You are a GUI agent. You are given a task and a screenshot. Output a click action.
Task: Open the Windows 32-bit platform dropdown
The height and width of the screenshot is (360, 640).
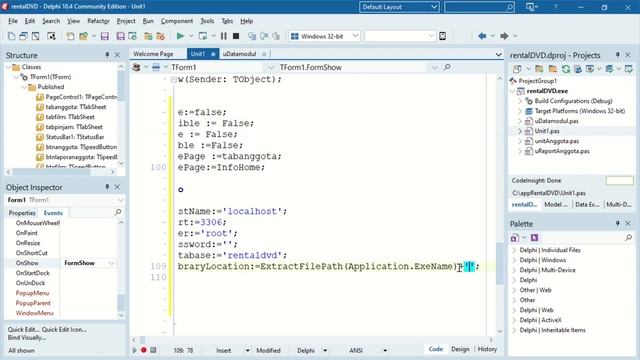click(355, 36)
